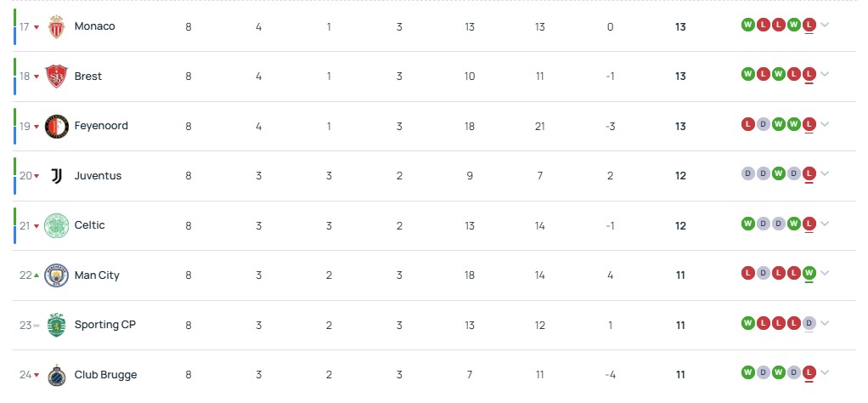Image resolution: width=868 pixels, height=403 pixels.
Task: Open the Celtic team name link
Action: tap(89, 225)
